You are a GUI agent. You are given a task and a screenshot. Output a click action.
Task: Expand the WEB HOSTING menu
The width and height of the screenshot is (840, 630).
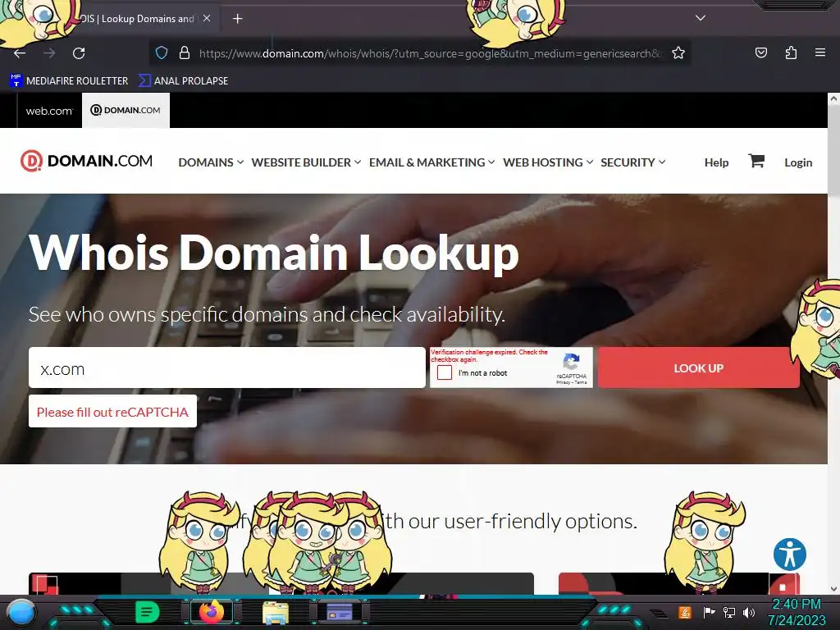coord(548,162)
